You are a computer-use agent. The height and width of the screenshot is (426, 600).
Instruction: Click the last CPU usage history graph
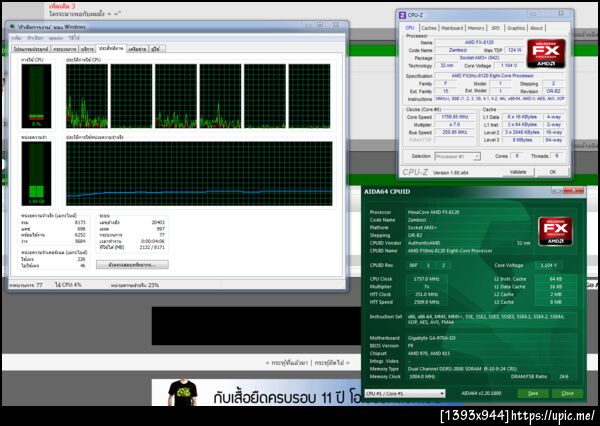309,96
